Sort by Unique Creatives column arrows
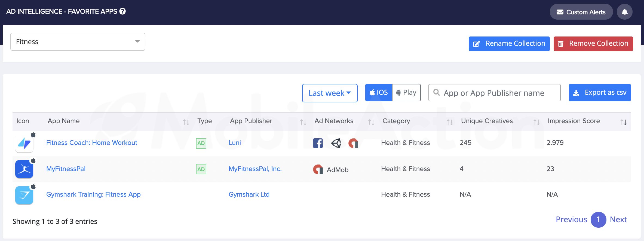 (x=536, y=122)
